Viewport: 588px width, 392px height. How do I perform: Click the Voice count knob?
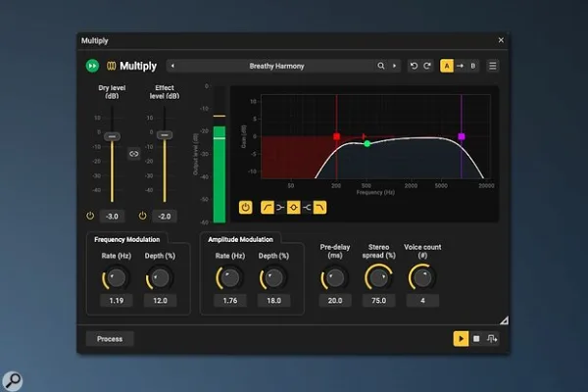(422, 278)
